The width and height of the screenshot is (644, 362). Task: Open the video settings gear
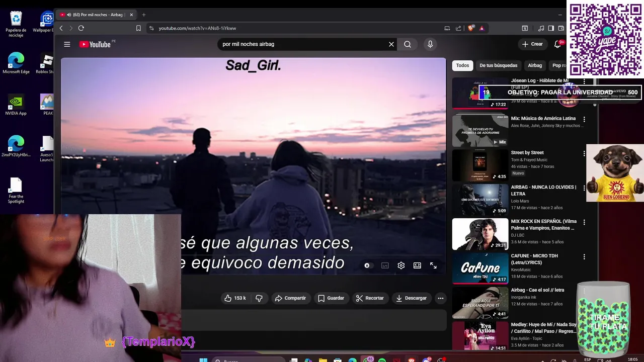401,265
